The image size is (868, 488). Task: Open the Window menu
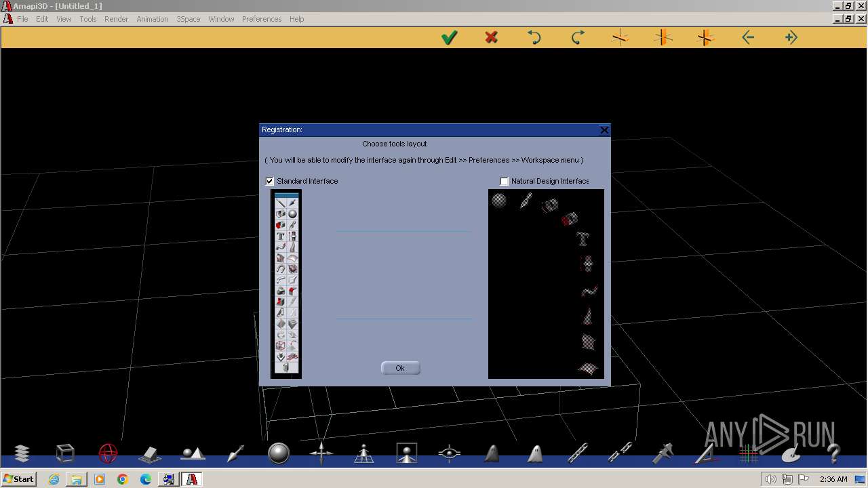tap(221, 19)
